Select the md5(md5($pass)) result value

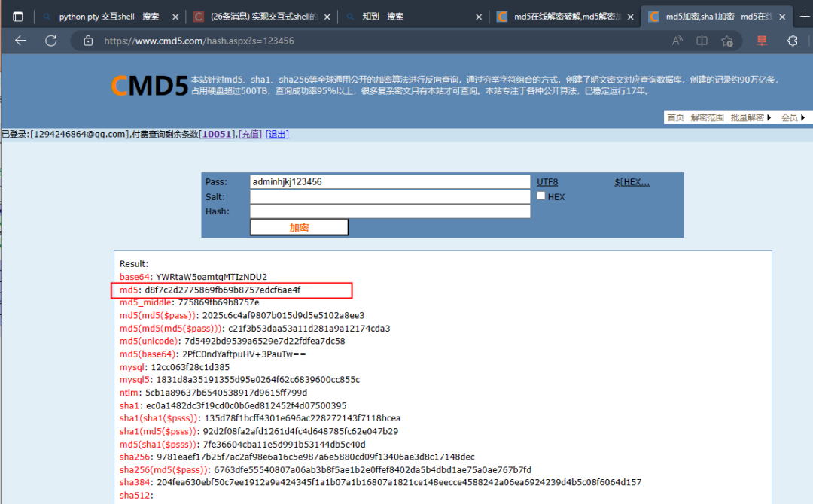pyautogui.click(x=283, y=315)
